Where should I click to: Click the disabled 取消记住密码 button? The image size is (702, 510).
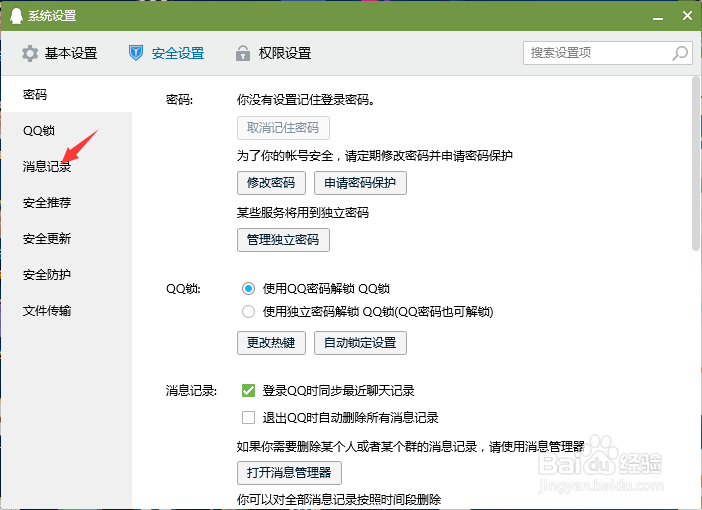tap(283, 128)
